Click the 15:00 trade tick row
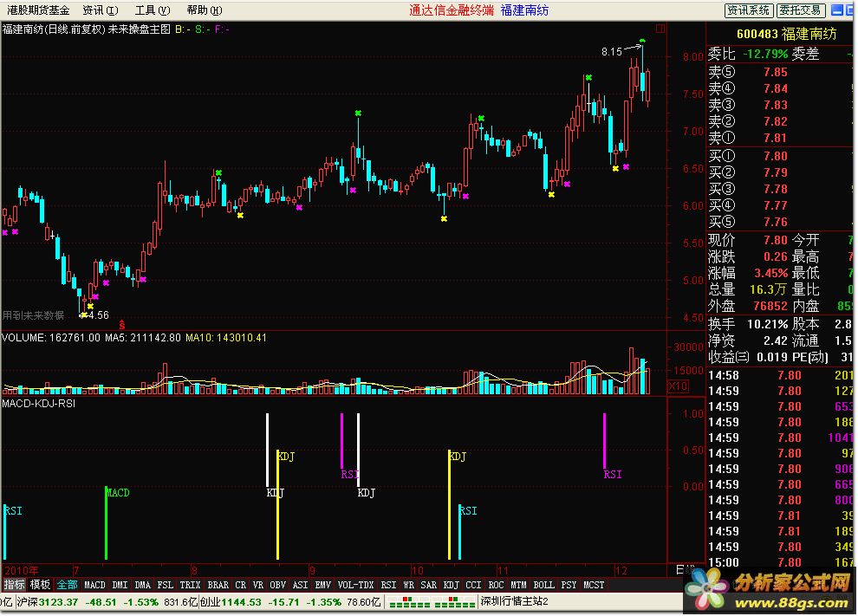Viewport: 858px width, 616px height. point(782,562)
